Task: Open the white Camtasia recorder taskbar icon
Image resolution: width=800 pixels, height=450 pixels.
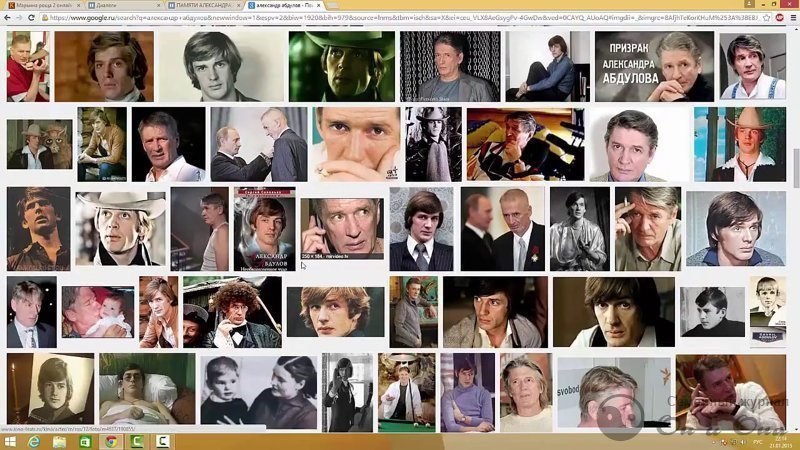Action: [x=162, y=441]
